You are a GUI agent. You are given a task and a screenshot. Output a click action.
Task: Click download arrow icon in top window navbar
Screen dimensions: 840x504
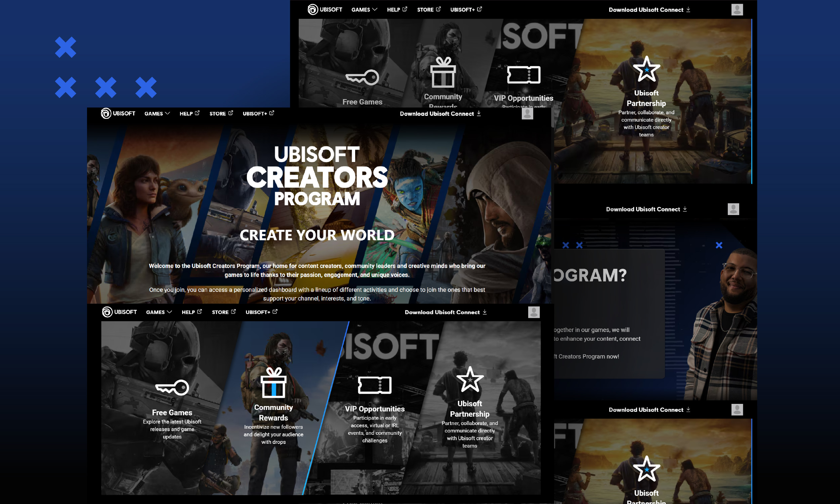click(688, 9)
